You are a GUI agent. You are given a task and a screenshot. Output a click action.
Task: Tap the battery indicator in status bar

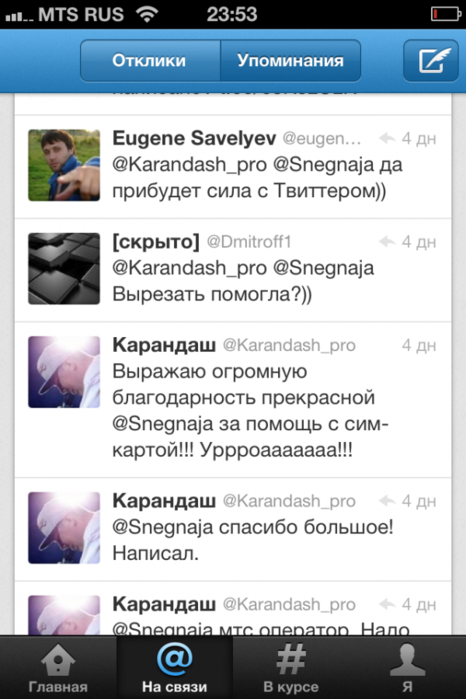point(445,14)
